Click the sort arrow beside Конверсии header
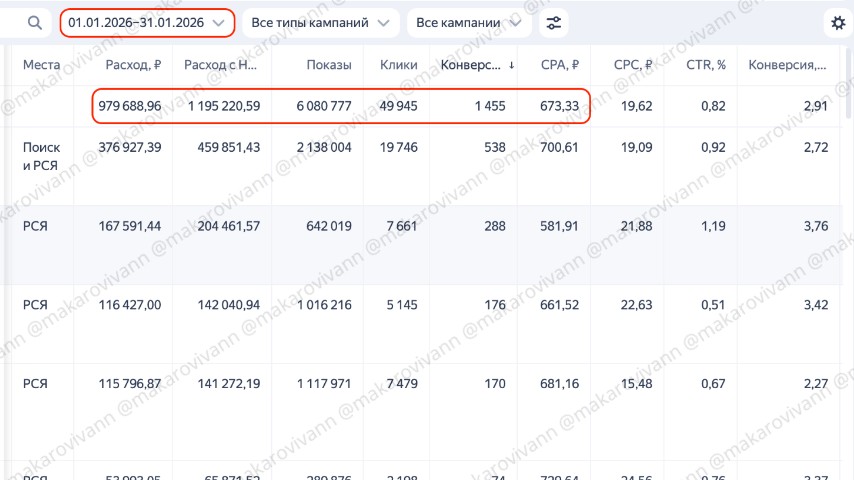 click(512, 66)
